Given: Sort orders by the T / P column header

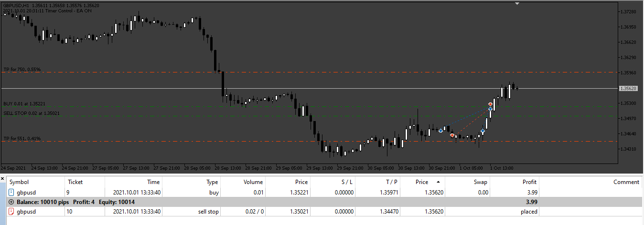Looking at the screenshot, I should pos(391,182).
